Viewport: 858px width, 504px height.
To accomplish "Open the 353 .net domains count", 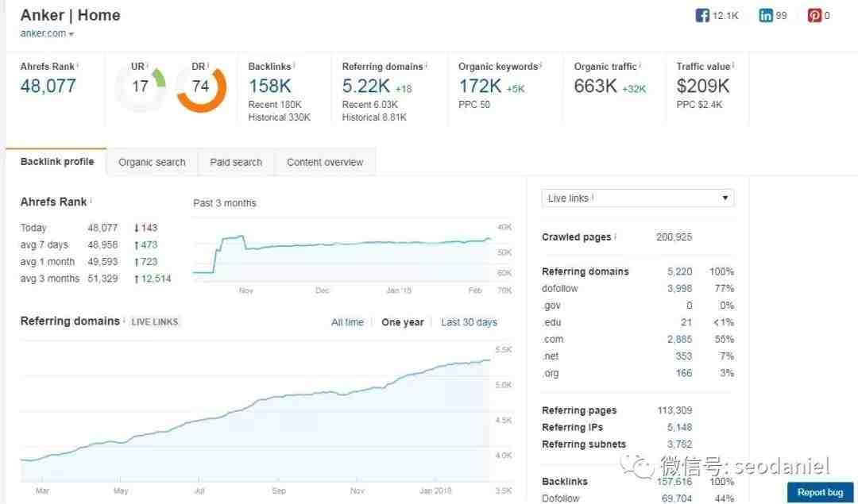I will (684, 356).
